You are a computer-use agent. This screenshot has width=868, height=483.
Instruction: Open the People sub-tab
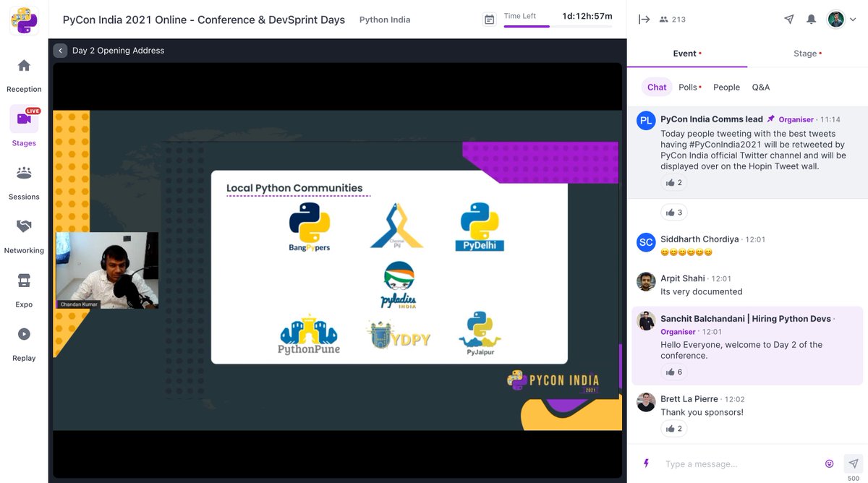[726, 87]
